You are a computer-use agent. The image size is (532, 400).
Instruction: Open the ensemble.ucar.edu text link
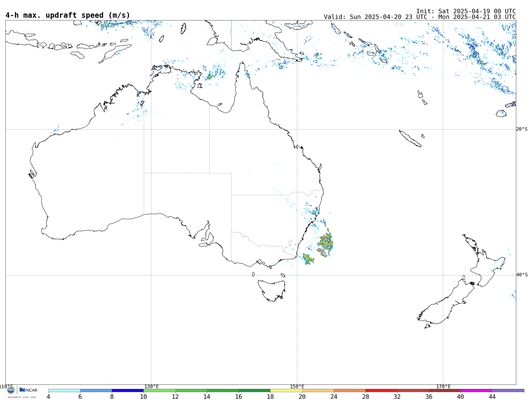tap(22, 397)
